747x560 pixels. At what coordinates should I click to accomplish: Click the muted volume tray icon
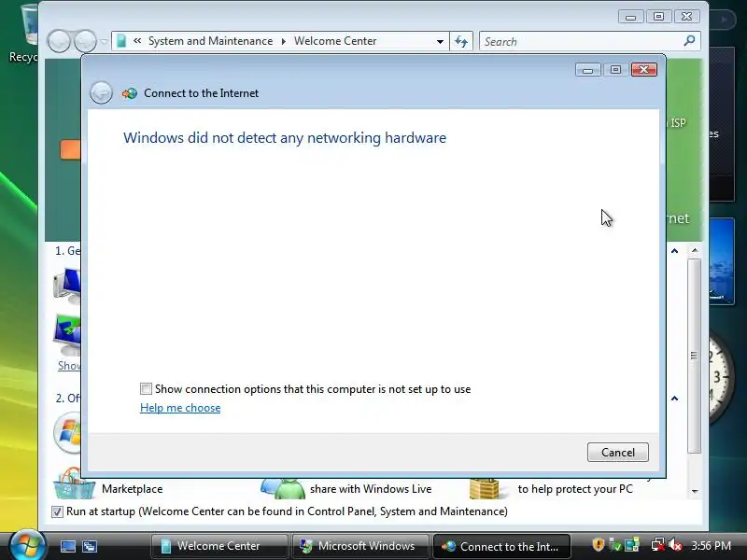(674, 545)
